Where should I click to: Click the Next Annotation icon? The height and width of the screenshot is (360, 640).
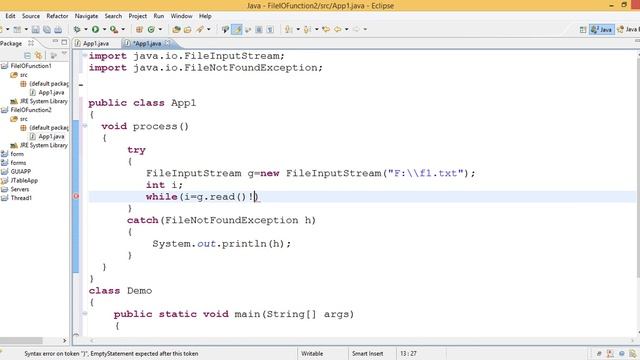coord(289,29)
